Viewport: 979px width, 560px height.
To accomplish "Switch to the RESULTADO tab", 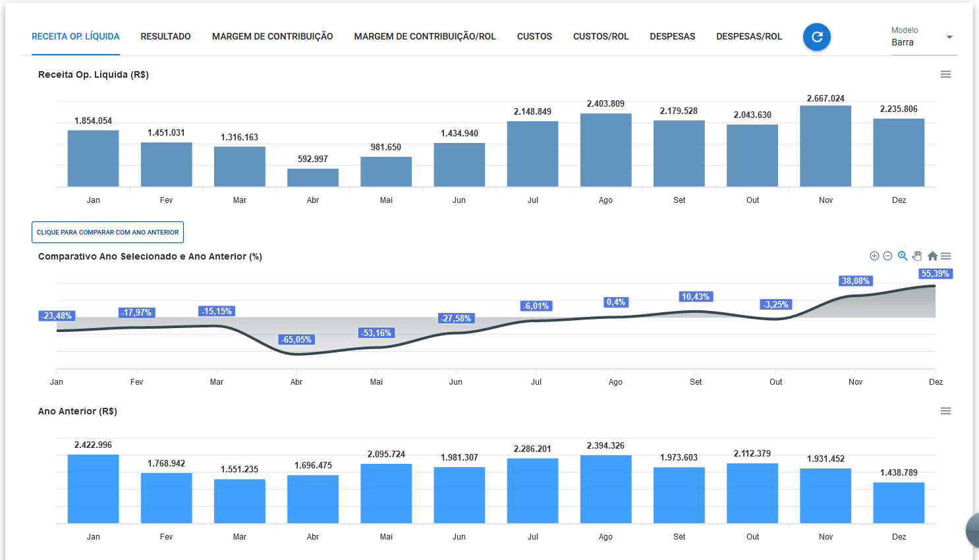I will click(x=165, y=37).
